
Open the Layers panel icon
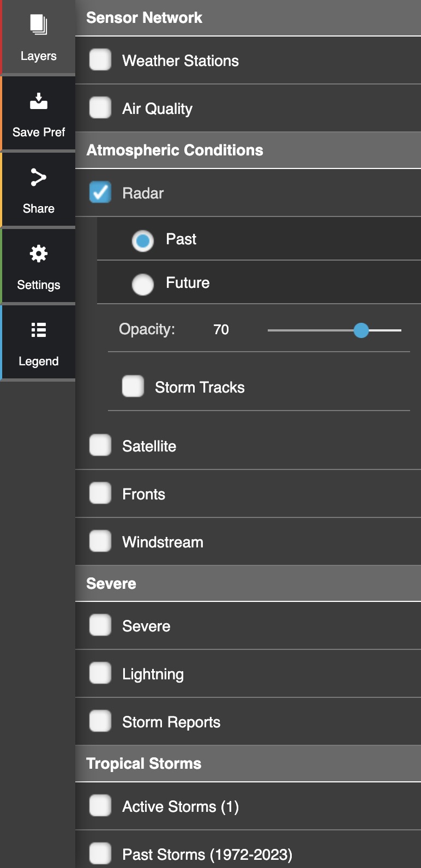coord(38,25)
